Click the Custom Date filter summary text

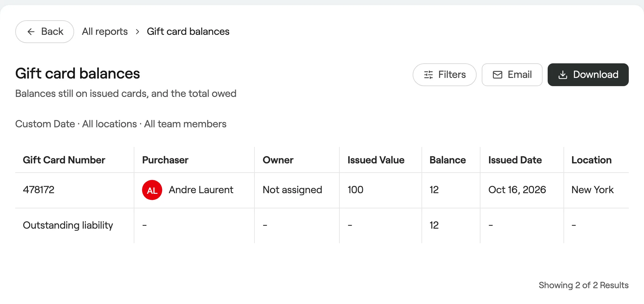coord(45,124)
